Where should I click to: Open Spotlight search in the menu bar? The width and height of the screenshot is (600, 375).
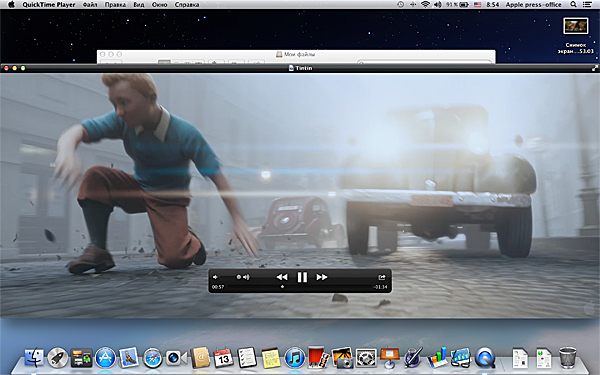(x=573, y=5)
